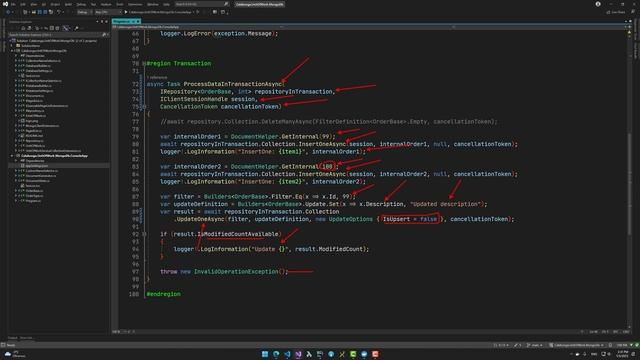Open the Output tab at bottom left
Screen dimensions: 640x360
(x=12, y=338)
